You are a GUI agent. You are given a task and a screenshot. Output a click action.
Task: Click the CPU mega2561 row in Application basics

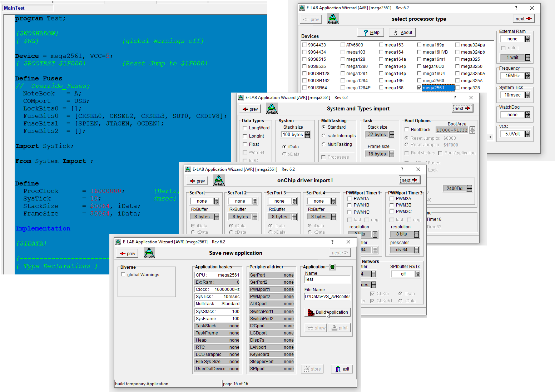(x=217, y=275)
